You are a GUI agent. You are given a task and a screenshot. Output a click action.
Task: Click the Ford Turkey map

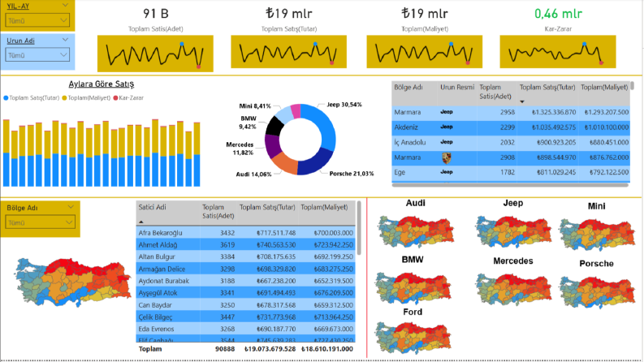pyautogui.click(x=413, y=338)
